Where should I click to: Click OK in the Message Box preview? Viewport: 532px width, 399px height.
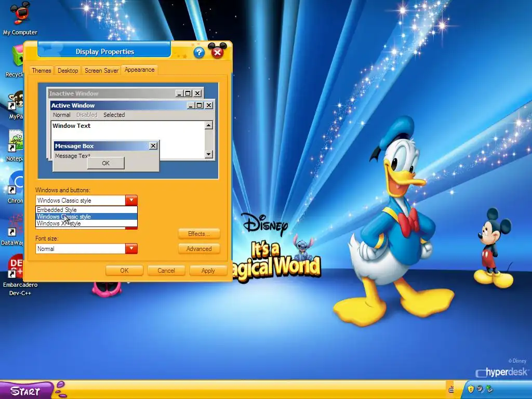pyautogui.click(x=106, y=163)
